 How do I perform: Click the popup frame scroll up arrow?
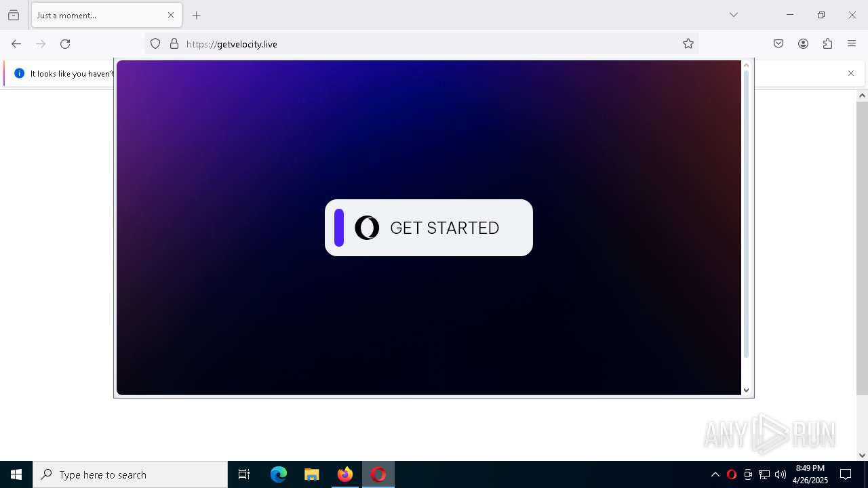[x=747, y=65]
